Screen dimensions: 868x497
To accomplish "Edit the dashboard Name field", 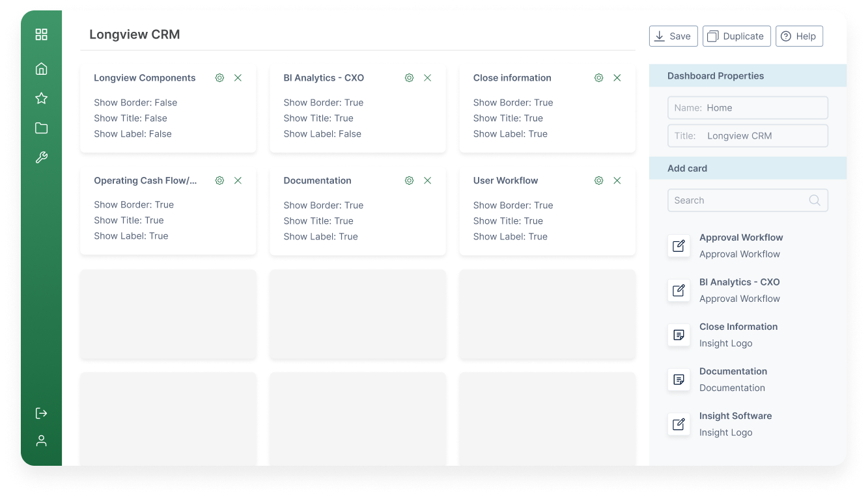I will [x=748, y=107].
